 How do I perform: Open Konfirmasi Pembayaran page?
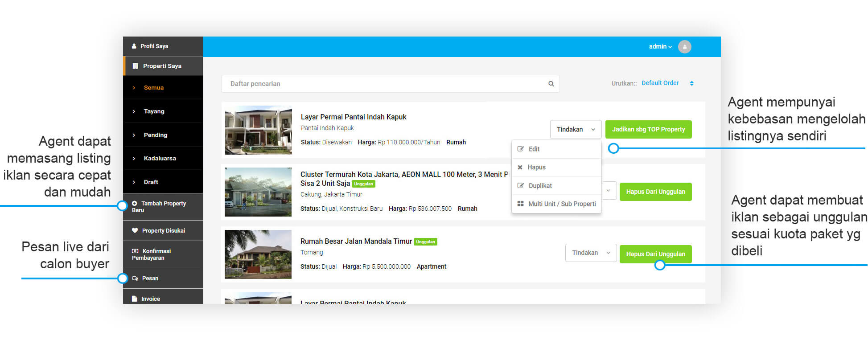point(163,254)
